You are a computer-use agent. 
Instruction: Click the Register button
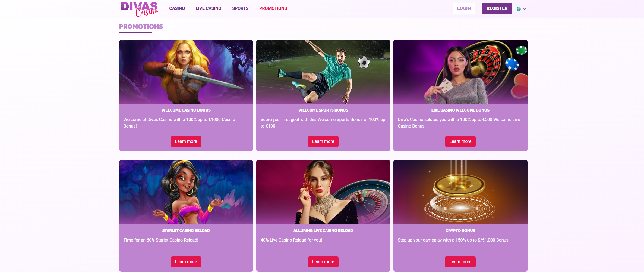point(497,8)
